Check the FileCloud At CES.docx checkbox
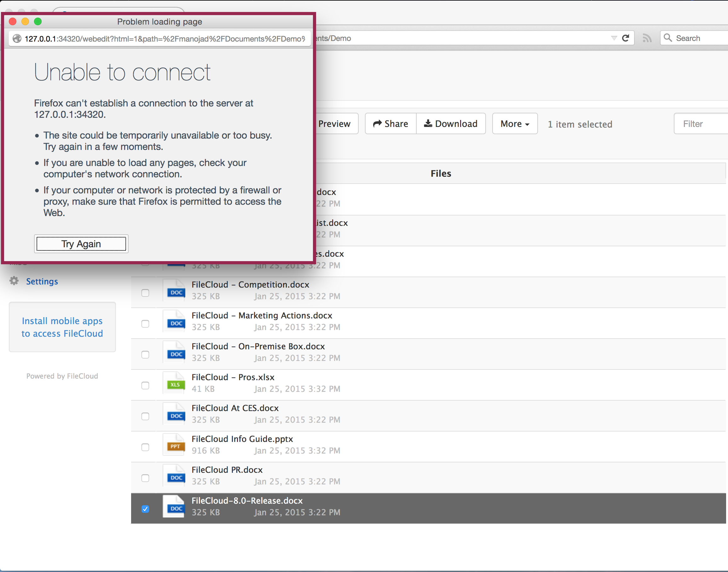 [145, 416]
